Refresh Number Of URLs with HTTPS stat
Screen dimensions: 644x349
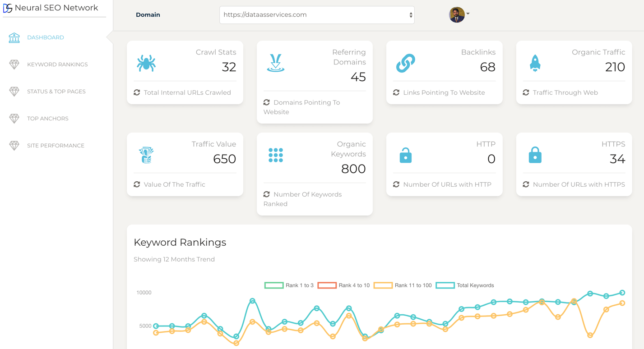[526, 184]
